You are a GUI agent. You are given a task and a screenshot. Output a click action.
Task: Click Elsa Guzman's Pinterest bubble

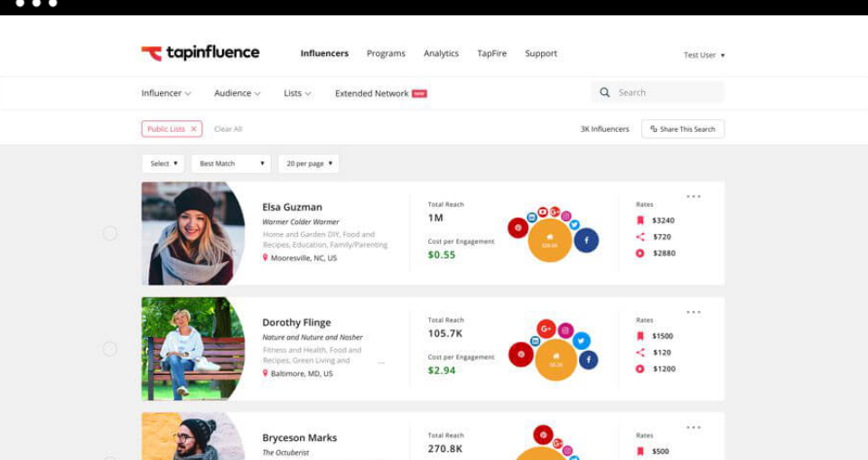pyautogui.click(x=518, y=228)
